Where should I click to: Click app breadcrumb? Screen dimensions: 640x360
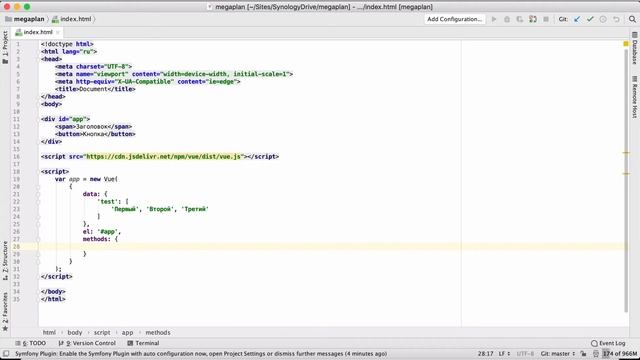[x=127, y=333]
